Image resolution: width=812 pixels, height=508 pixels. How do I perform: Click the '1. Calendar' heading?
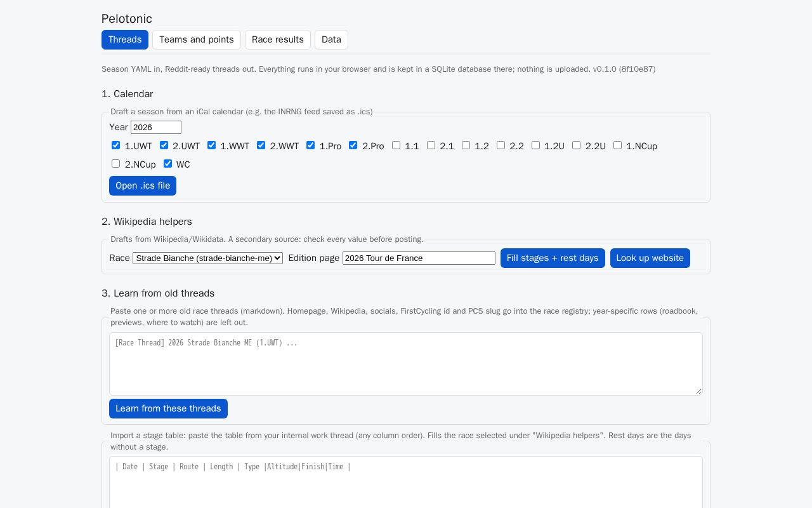pos(128,94)
